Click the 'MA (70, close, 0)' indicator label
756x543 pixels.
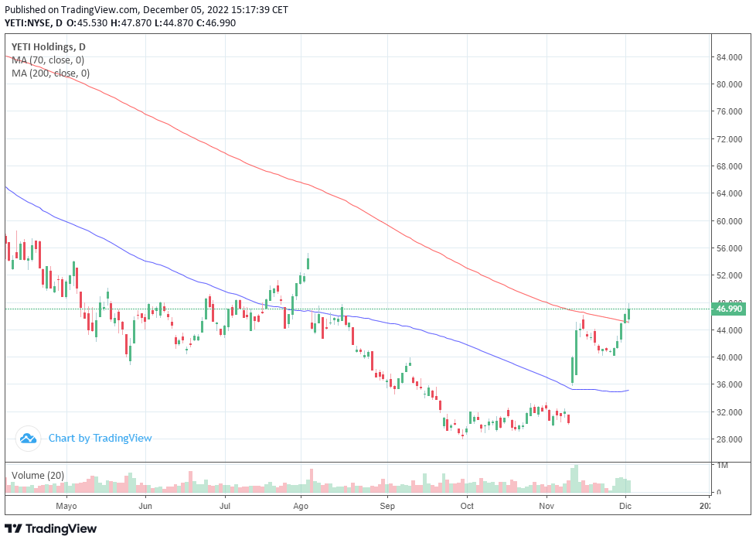(x=48, y=60)
